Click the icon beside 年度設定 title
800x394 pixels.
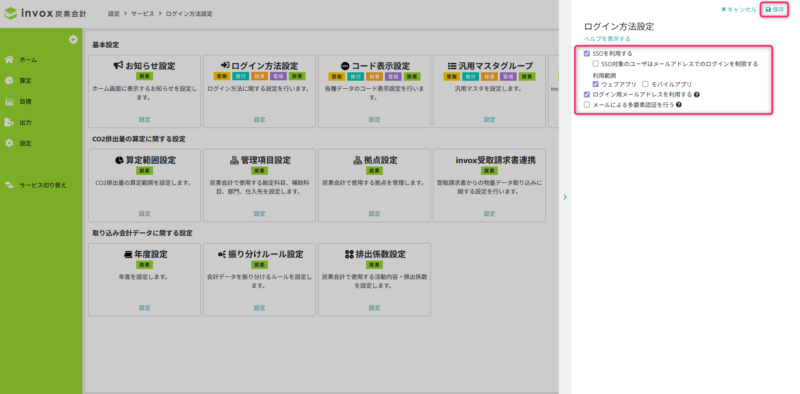coord(128,254)
